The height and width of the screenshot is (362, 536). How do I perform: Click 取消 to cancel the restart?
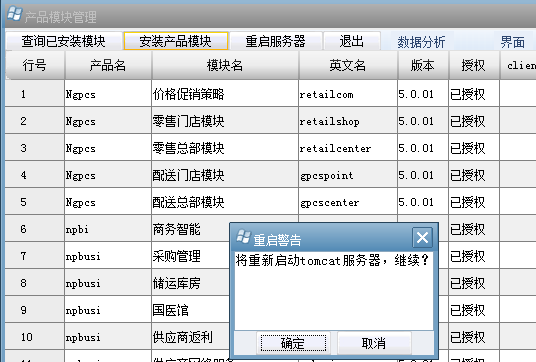click(374, 343)
